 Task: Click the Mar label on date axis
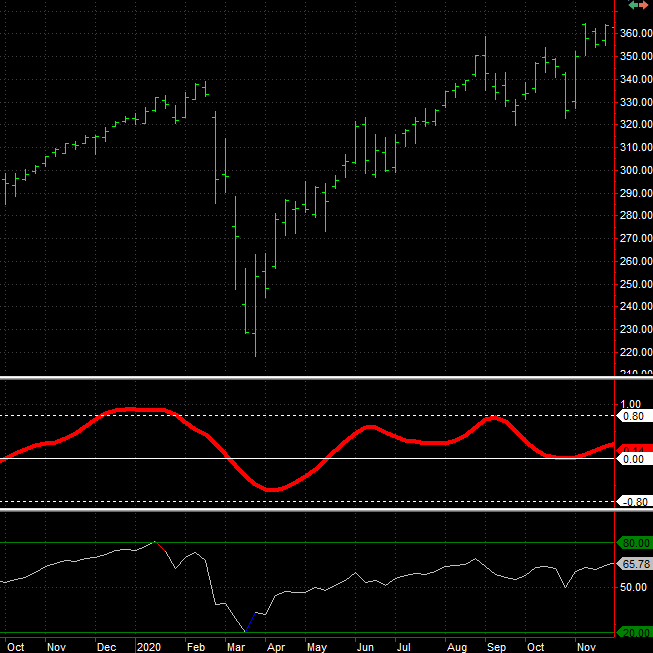[236, 647]
